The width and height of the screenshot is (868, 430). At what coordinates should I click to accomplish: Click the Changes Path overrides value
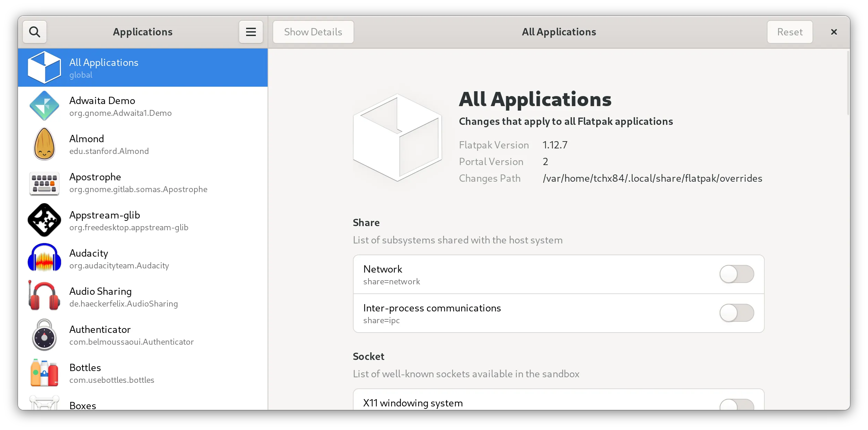(652, 178)
